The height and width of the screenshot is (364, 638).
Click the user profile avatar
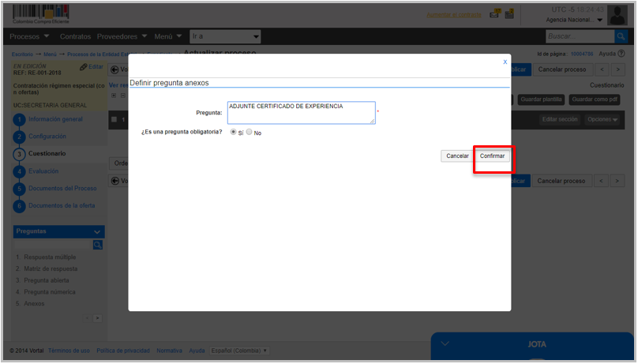[617, 15]
